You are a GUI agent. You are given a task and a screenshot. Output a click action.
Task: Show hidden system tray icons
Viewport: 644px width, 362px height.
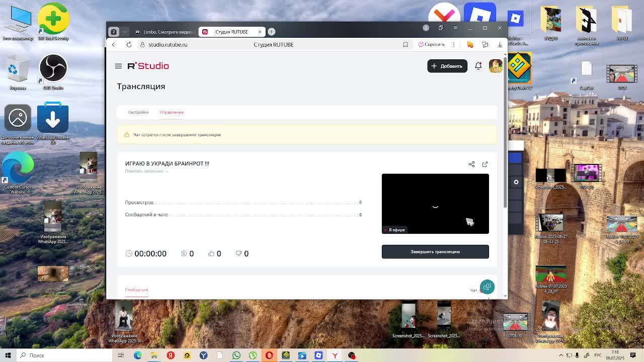(x=561, y=355)
